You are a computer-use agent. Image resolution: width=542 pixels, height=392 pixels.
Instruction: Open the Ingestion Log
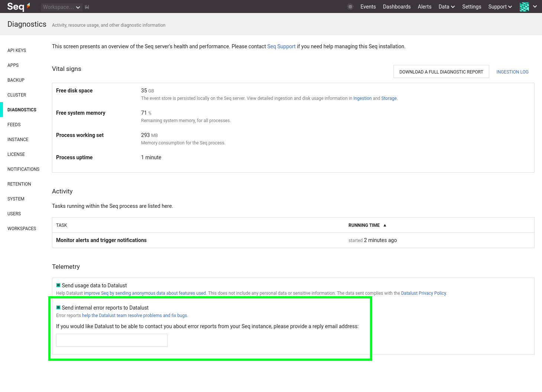point(512,72)
